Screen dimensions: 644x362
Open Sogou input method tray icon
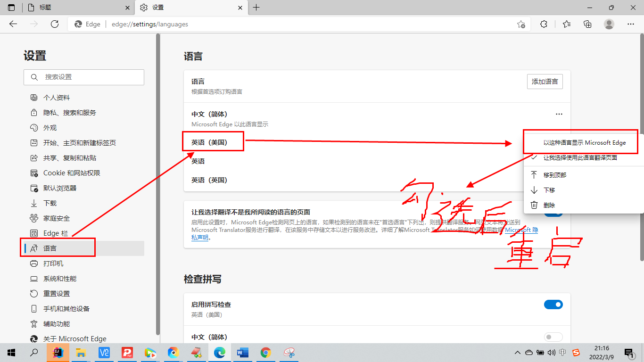pyautogui.click(x=576, y=353)
